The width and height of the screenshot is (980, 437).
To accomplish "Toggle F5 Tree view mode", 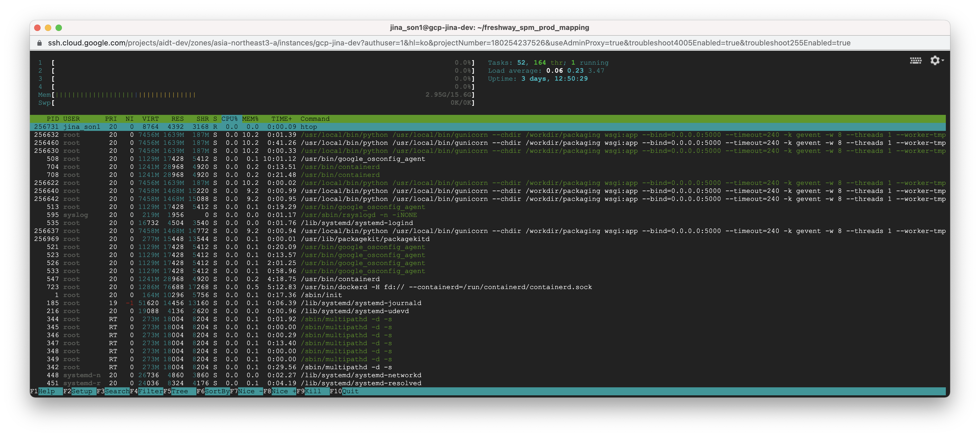I will click(180, 391).
